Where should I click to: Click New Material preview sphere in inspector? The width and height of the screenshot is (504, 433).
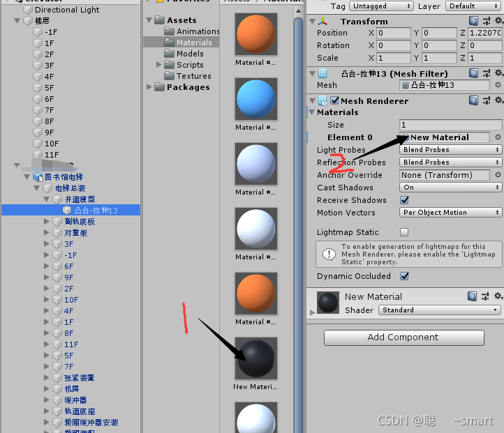tap(328, 303)
